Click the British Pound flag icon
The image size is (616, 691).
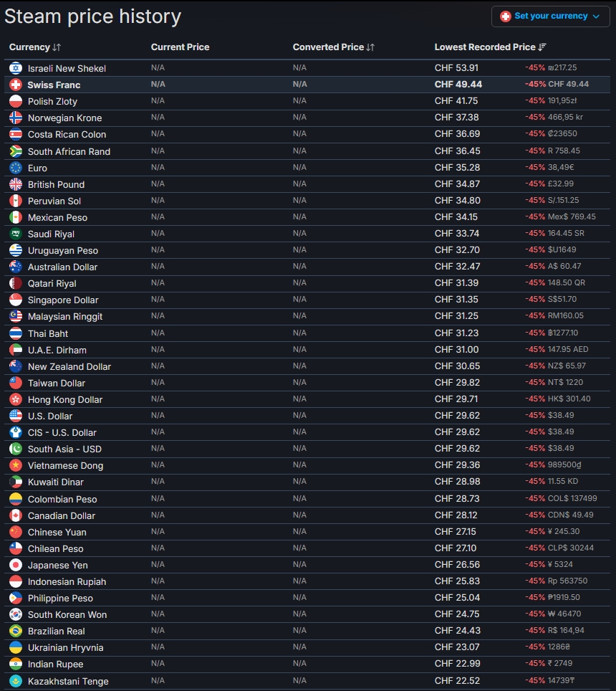pyautogui.click(x=16, y=184)
